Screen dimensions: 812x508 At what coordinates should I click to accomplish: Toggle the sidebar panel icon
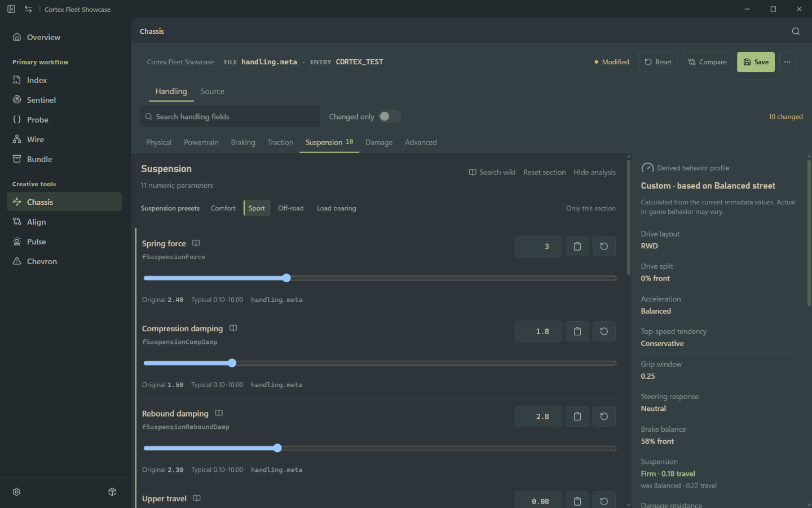pos(11,9)
